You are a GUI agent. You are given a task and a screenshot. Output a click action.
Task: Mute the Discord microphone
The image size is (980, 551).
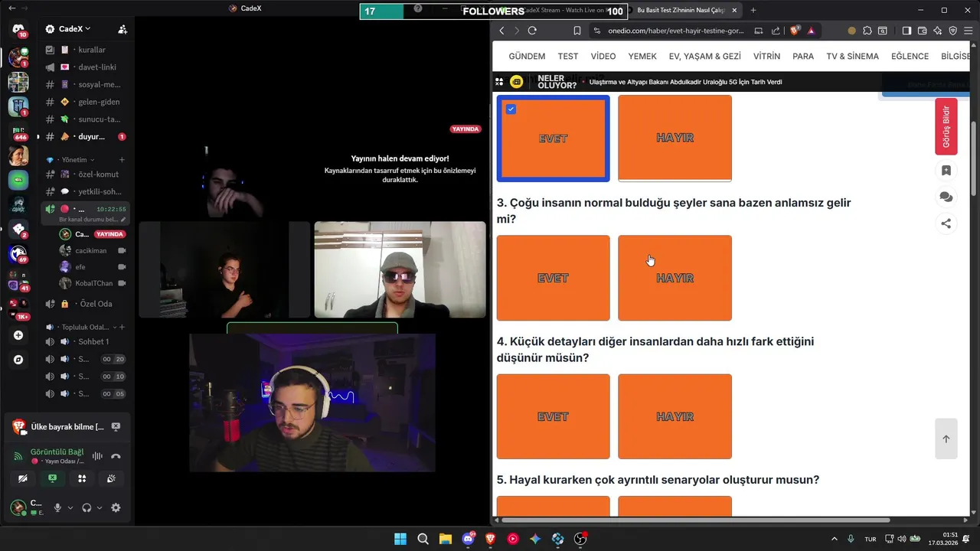coord(57,507)
